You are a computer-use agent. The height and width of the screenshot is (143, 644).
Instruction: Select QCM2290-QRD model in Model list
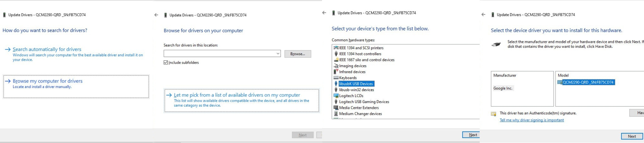click(x=588, y=82)
